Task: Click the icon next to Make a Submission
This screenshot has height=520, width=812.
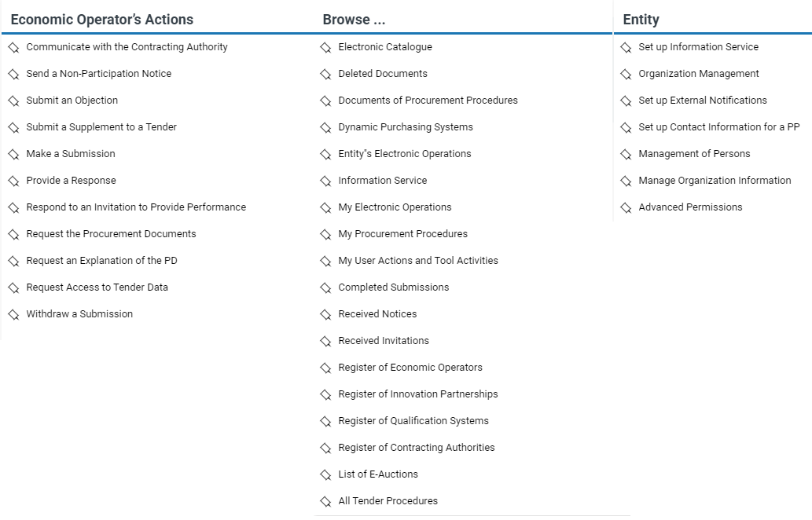Action: pos(13,155)
